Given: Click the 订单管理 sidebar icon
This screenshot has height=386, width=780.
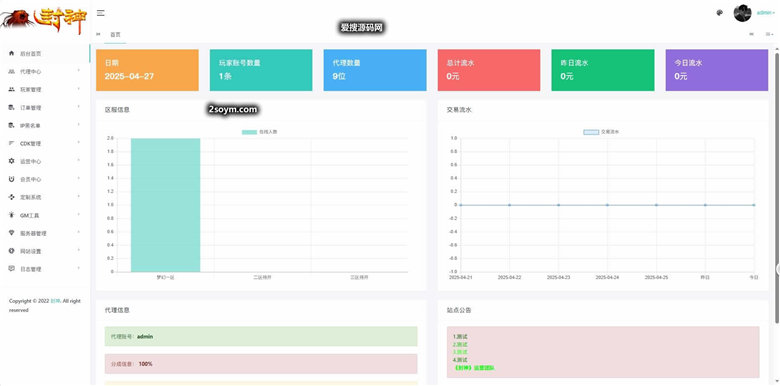Looking at the screenshot, I should tap(11, 107).
